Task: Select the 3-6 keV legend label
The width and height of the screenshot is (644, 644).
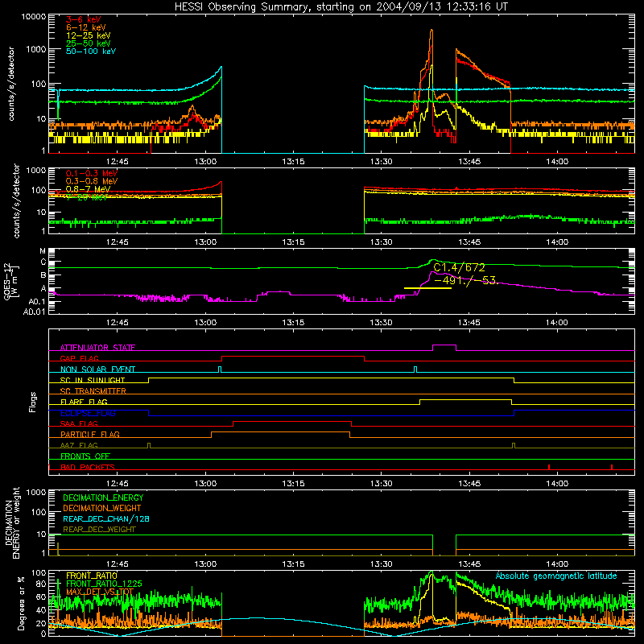Action: click(x=84, y=19)
